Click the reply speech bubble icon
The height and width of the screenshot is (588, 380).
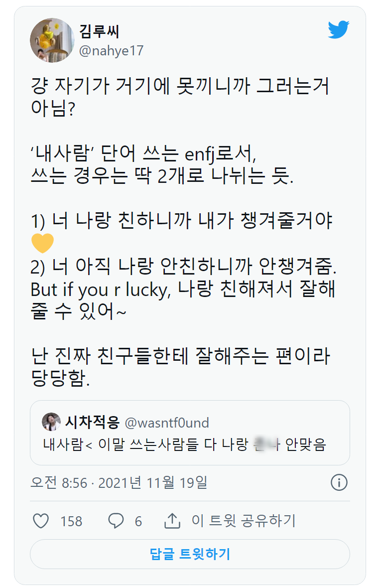[116, 521]
